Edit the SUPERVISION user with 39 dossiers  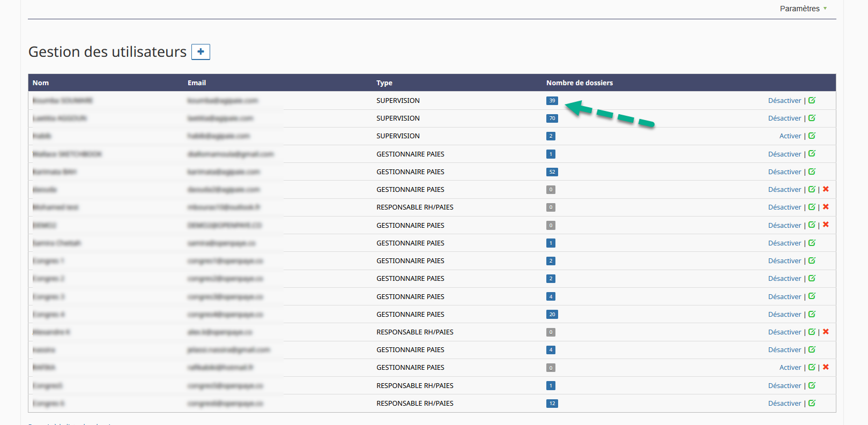click(x=812, y=100)
